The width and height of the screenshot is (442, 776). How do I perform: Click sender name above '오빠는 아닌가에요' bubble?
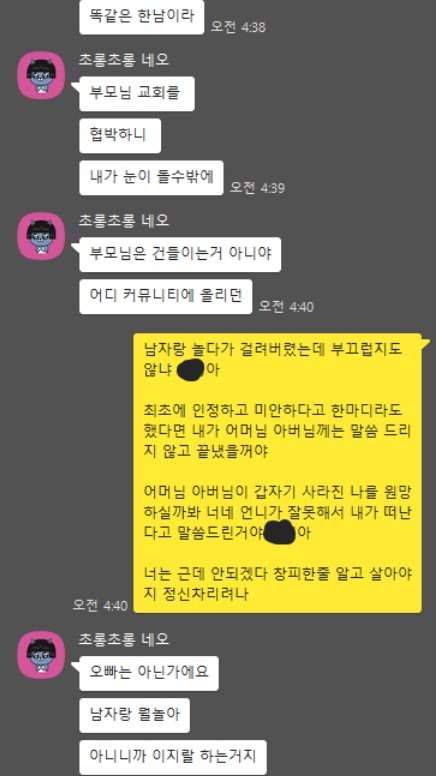click(x=124, y=639)
